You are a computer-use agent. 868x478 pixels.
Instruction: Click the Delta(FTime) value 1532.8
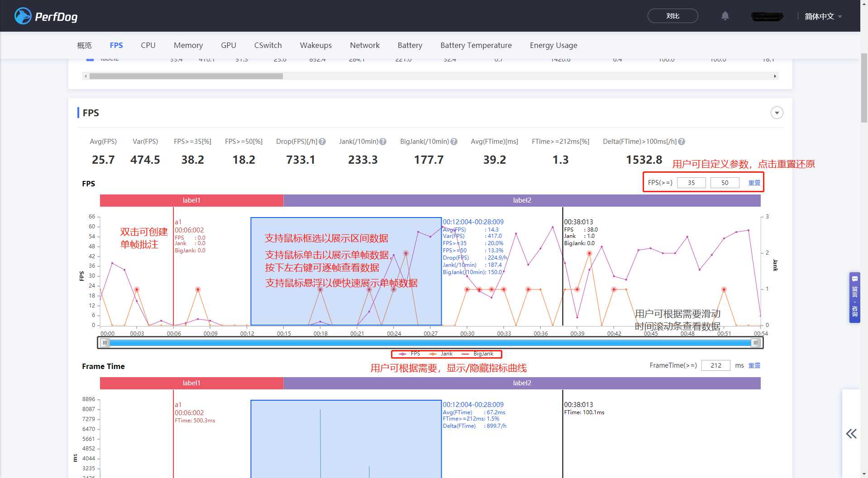pos(644,160)
